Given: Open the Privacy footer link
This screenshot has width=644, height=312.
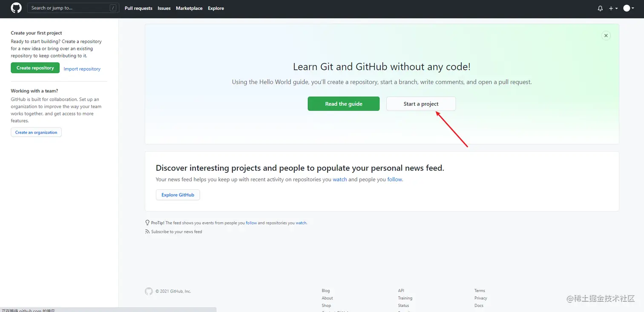Looking at the screenshot, I should (x=481, y=298).
